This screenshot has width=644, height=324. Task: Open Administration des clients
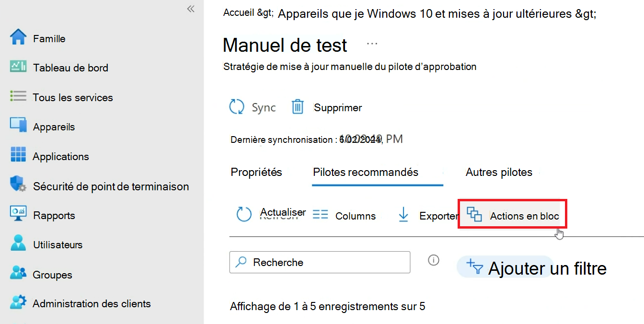click(x=91, y=303)
